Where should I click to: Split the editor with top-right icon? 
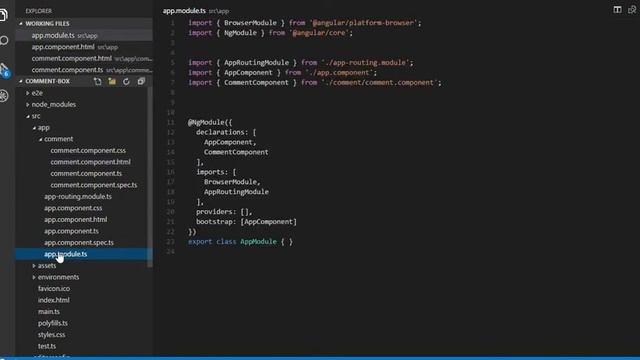pyautogui.click(x=617, y=9)
